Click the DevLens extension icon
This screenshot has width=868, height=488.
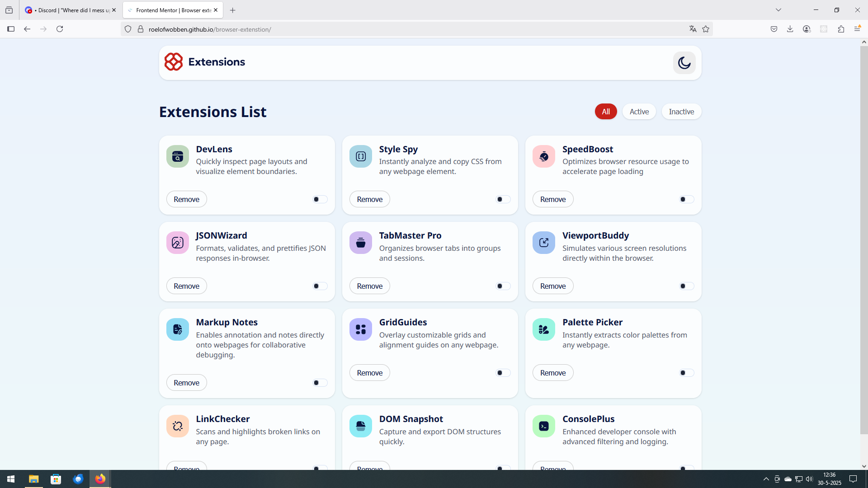(x=177, y=156)
